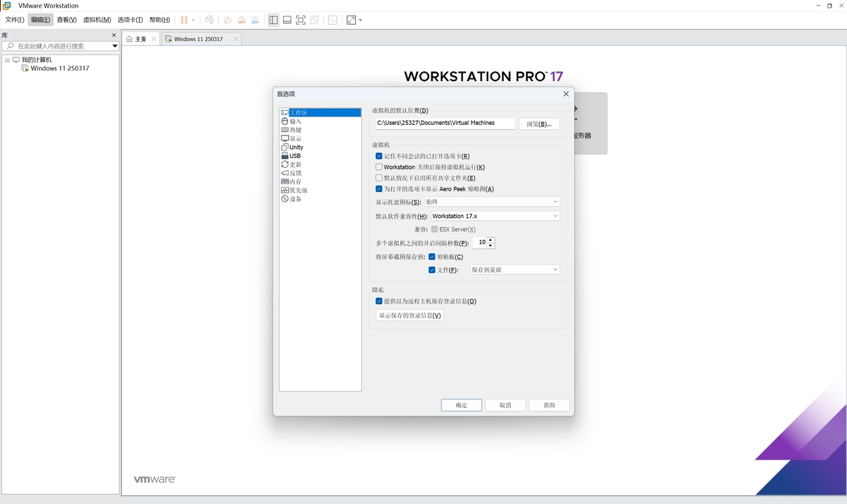Click the show library panel toolbar icon
This screenshot has width=847, height=504.
tap(273, 20)
